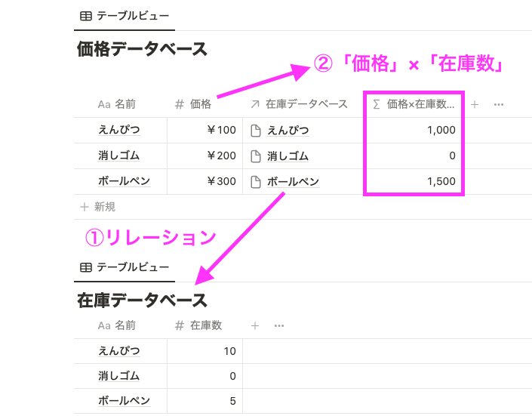The width and height of the screenshot is (532, 416).
Task: Click the 0 formula result cell for 消しゴム
Action: point(414,156)
